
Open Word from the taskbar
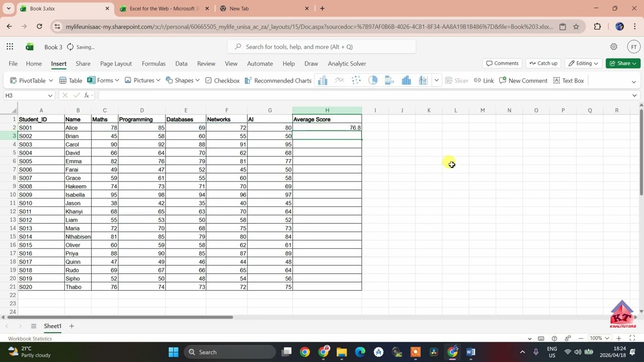pyautogui.click(x=470, y=352)
